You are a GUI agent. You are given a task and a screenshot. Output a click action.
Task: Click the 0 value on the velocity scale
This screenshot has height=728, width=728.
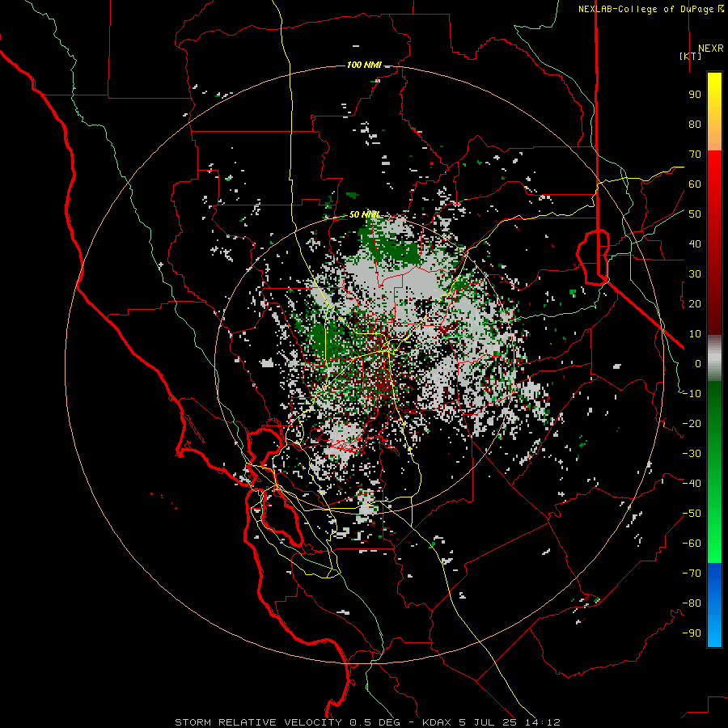pyautogui.click(x=698, y=363)
